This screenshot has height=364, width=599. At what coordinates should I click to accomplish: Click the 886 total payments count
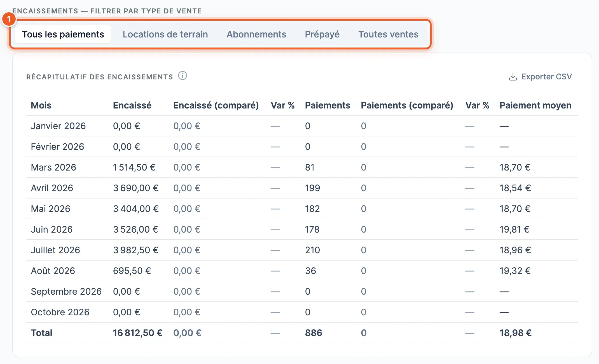pos(313,333)
